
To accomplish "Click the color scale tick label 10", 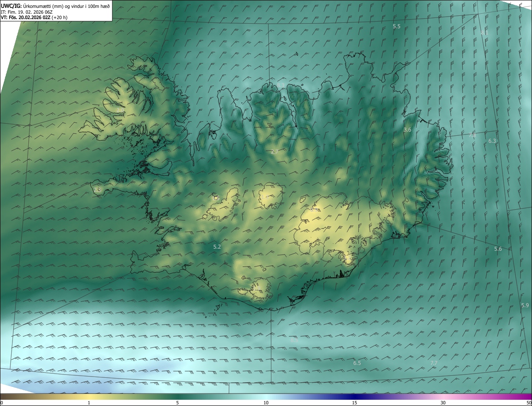I will (266, 403).
